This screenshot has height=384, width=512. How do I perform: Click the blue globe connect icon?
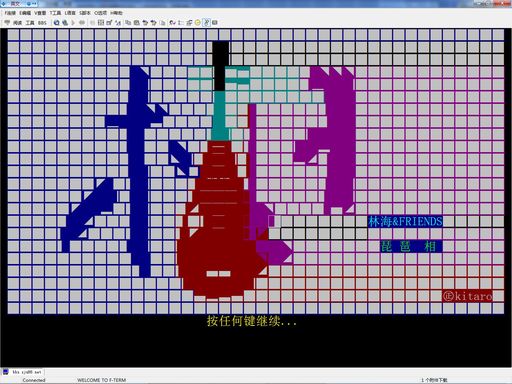(57, 23)
